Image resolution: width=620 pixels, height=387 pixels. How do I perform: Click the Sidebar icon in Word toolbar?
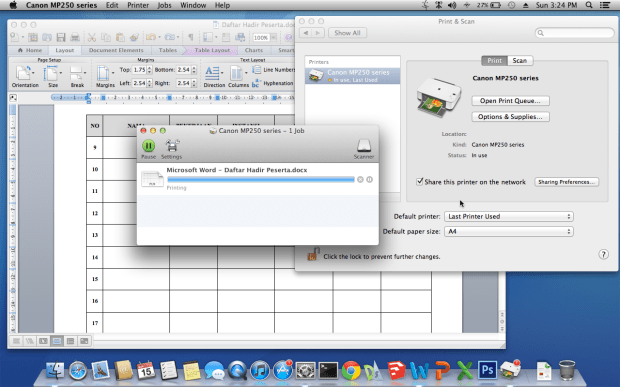208,38
